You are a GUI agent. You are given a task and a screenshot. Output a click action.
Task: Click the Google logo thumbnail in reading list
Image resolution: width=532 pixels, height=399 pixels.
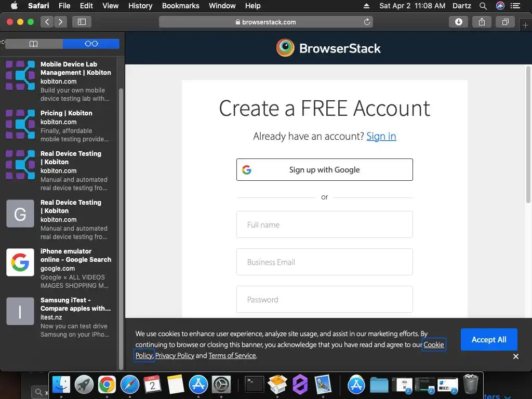pyautogui.click(x=20, y=262)
